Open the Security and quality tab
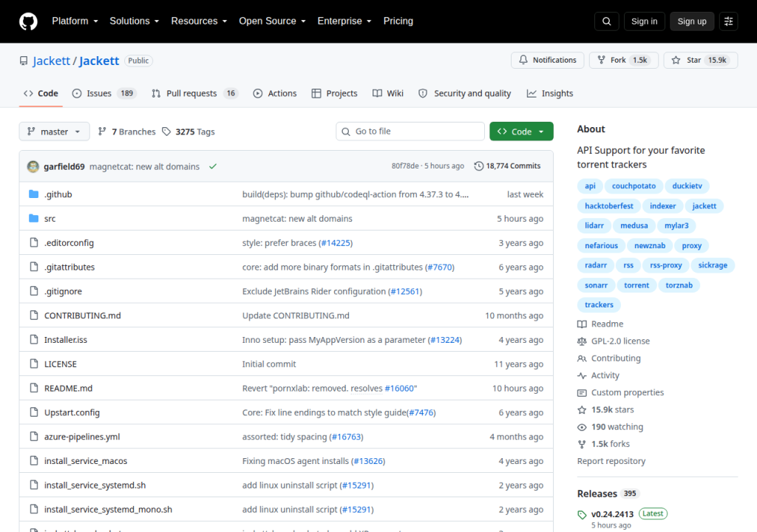757x532 pixels. [x=464, y=94]
